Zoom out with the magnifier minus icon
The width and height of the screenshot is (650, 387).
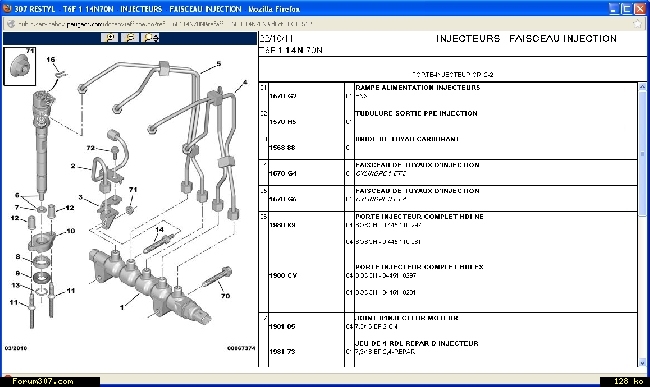pos(130,38)
